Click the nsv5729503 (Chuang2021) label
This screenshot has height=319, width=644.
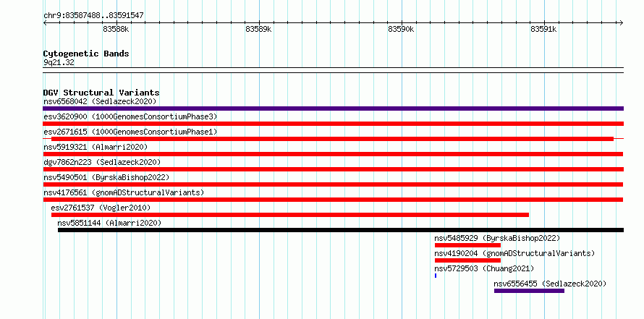484,268
